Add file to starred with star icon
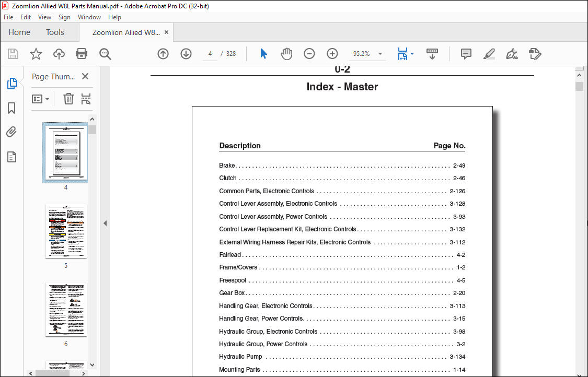The image size is (588, 377). pyautogui.click(x=36, y=54)
